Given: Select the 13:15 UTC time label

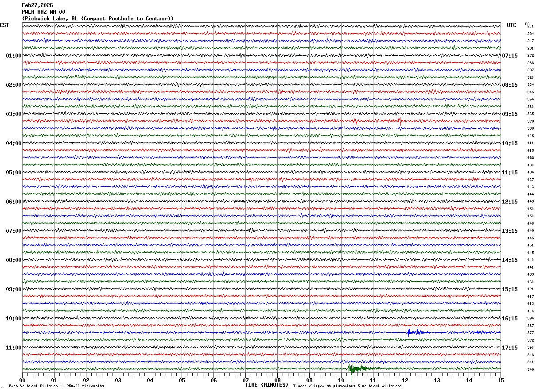Looking at the screenshot, I should [510, 231].
